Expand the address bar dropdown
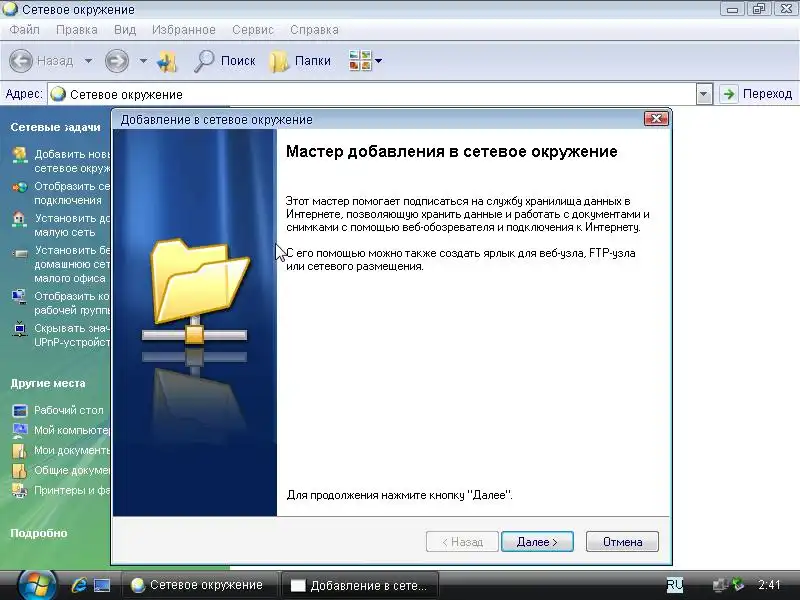The image size is (800, 600). coord(704,94)
